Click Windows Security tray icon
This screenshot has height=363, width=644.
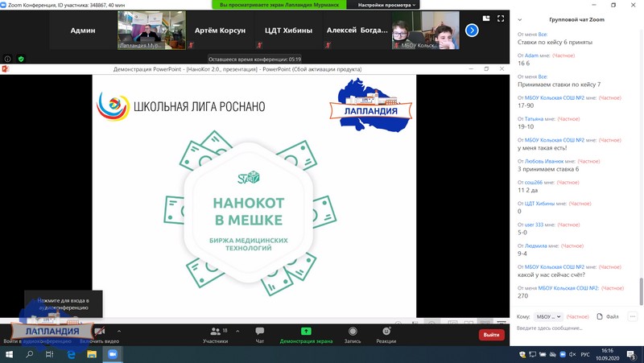pyautogui.click(x=522, y=354)
